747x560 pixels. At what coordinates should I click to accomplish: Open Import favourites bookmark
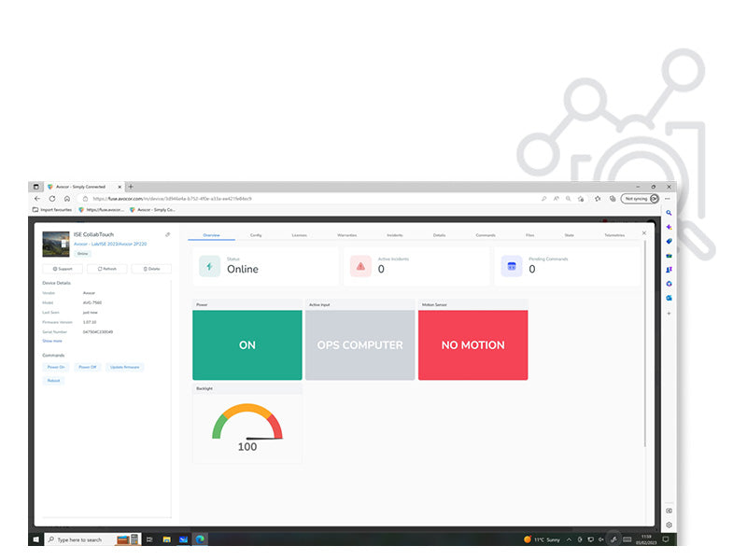pos(52,209)
